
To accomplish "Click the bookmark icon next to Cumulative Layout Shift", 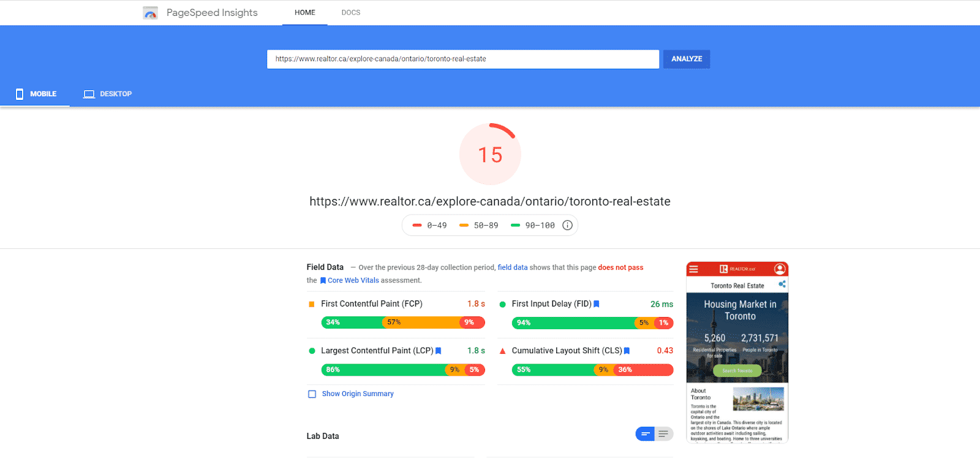I will coord(627,351).
